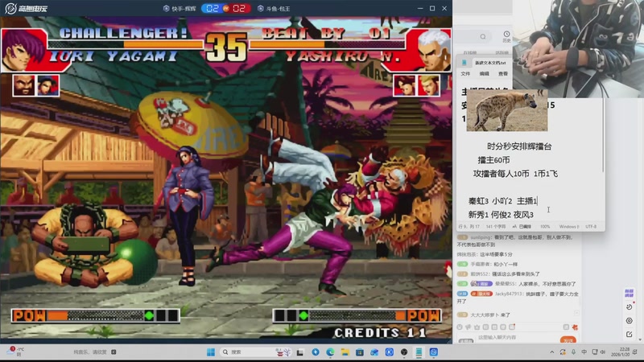The image size is (644, 362).
Task: Click the hyena image thumbnail
Action: pos(507,110)
